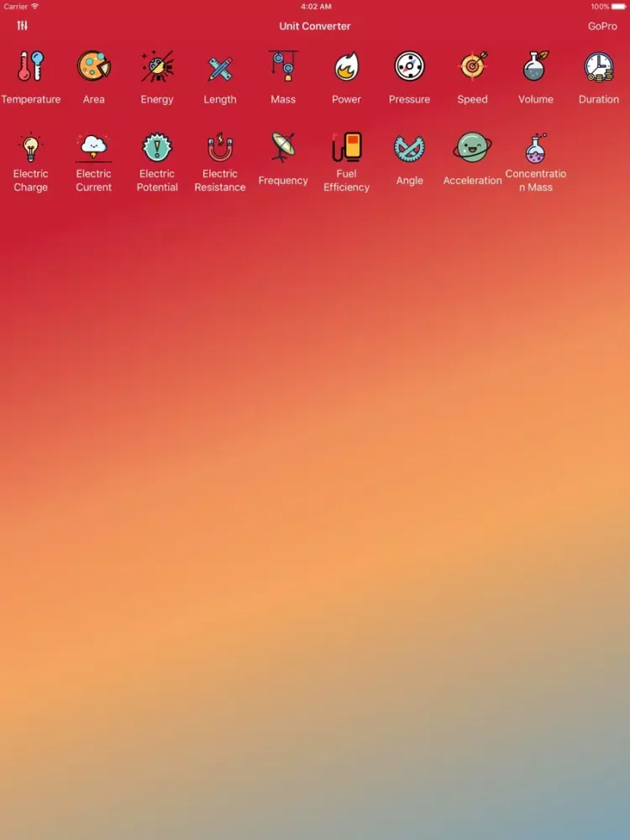630x840 pixels.
Task: Tap the 4:02 AM clock
Action: [316, 7]
